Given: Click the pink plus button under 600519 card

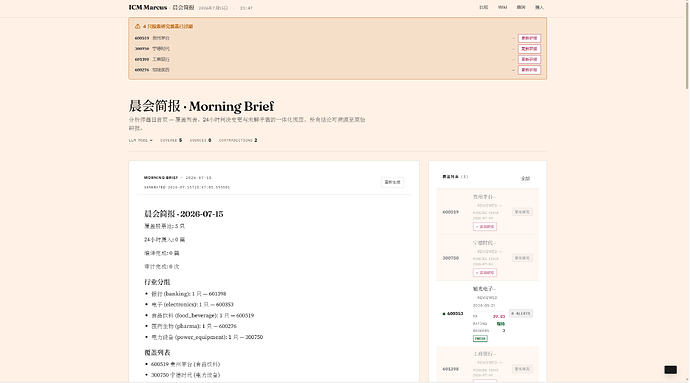Looking at the screenshot, I should coord(485,227).
